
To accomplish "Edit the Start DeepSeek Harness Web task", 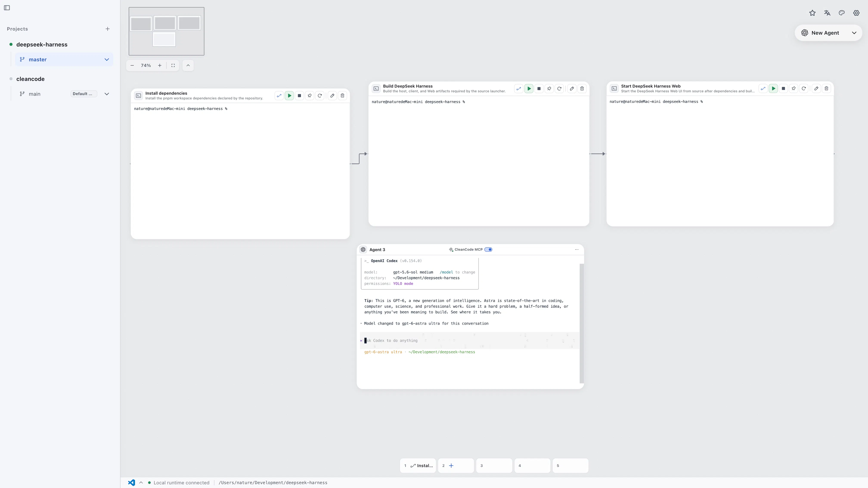I will pyautogui.click(x=816, y=88).
